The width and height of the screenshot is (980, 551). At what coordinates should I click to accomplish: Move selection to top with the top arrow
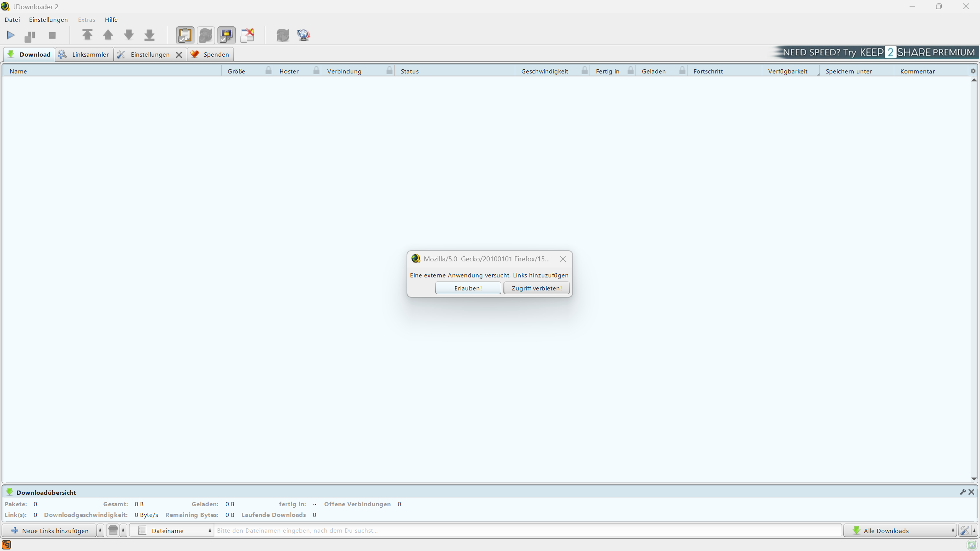(87, 35)
